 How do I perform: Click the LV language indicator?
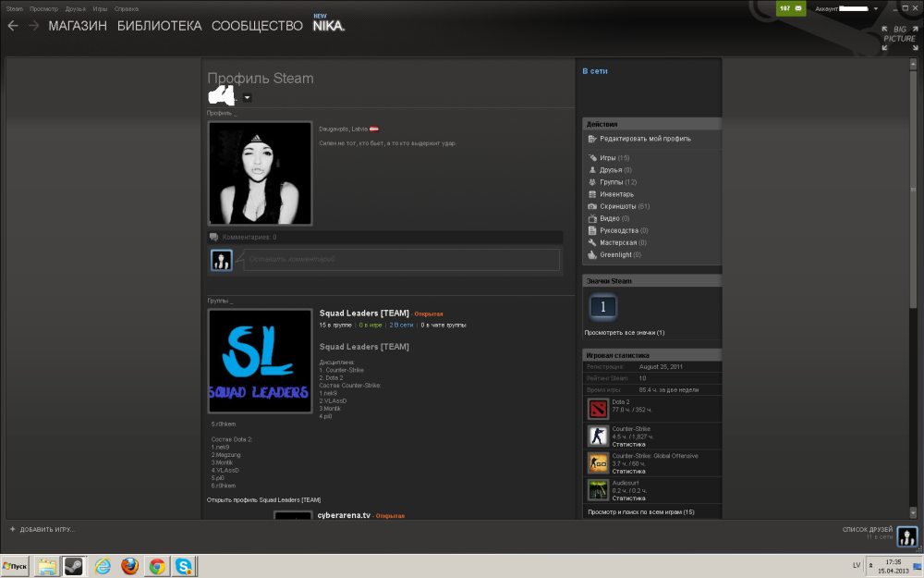coord(857,566)
